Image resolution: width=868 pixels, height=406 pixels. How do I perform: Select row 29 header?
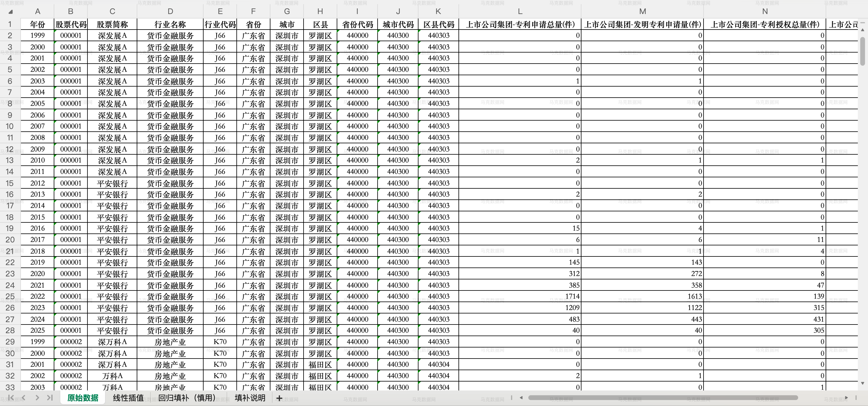click(10, 342)
